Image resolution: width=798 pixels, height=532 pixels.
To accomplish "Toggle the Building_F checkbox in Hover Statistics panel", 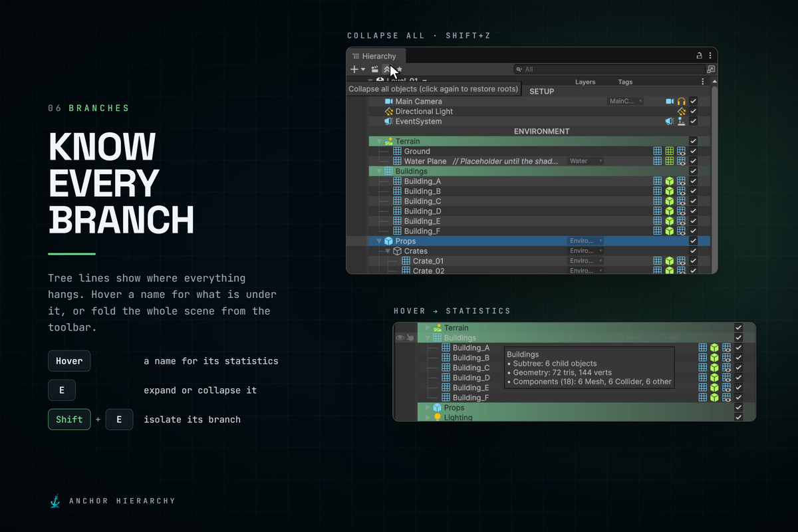I will click(x=738, y=398).
